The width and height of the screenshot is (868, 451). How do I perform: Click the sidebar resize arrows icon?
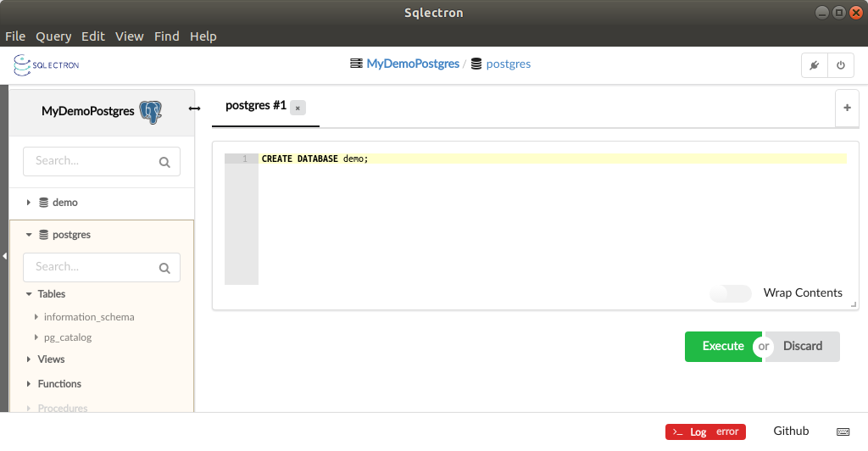click(x=194, y=108)
